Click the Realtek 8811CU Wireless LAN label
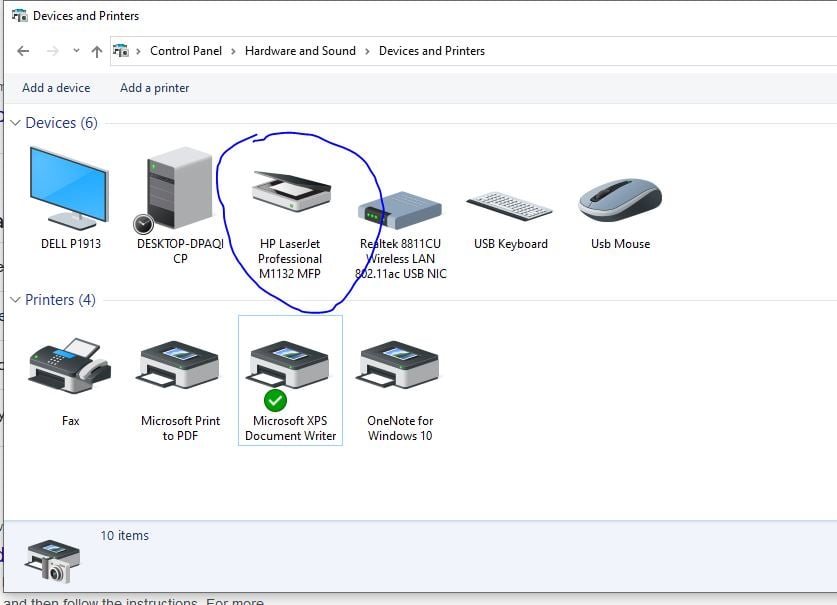This screenshot has height=605, width=837. (x=400, y=258)
